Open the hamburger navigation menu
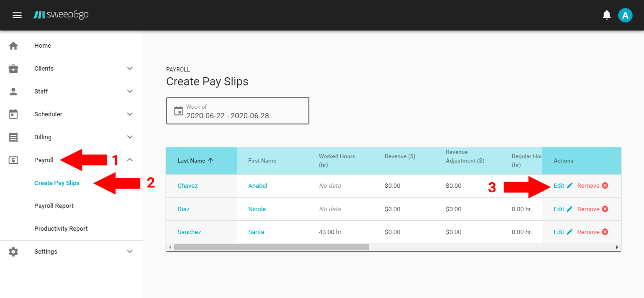Image resolution: width=644 pixels, height=298 pixels. [17, 15]
